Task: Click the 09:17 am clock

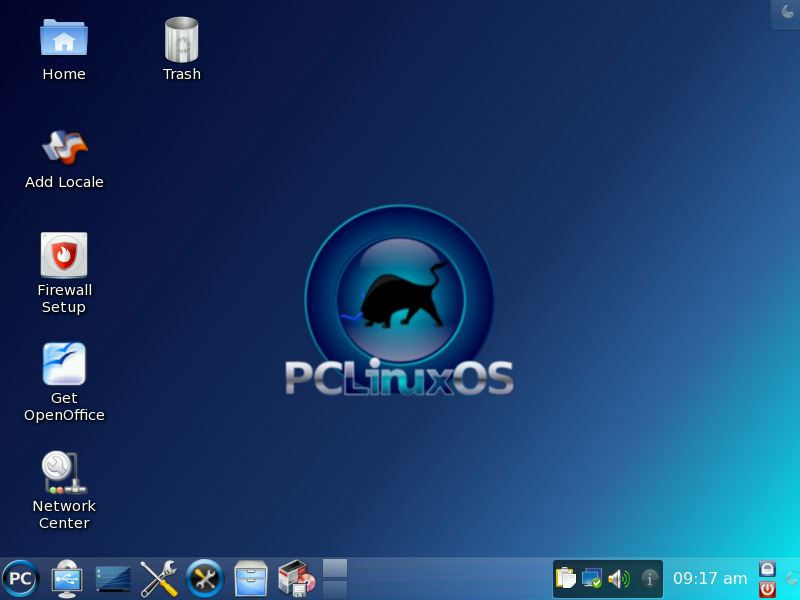Action: point(709,578)
